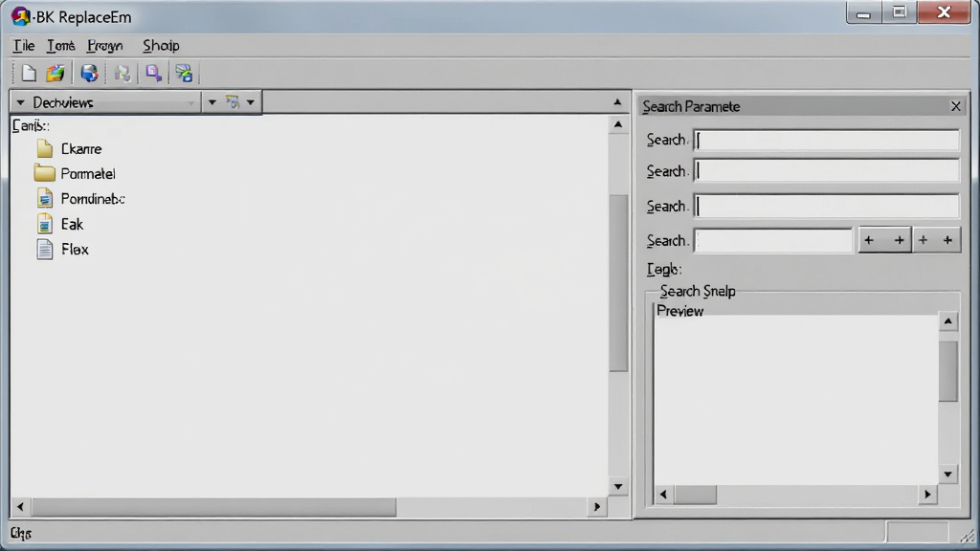The height and width of the screenshot is (551, 980).
Task: Click the up arrow at the header bar's right end
Action: (617, 101)
